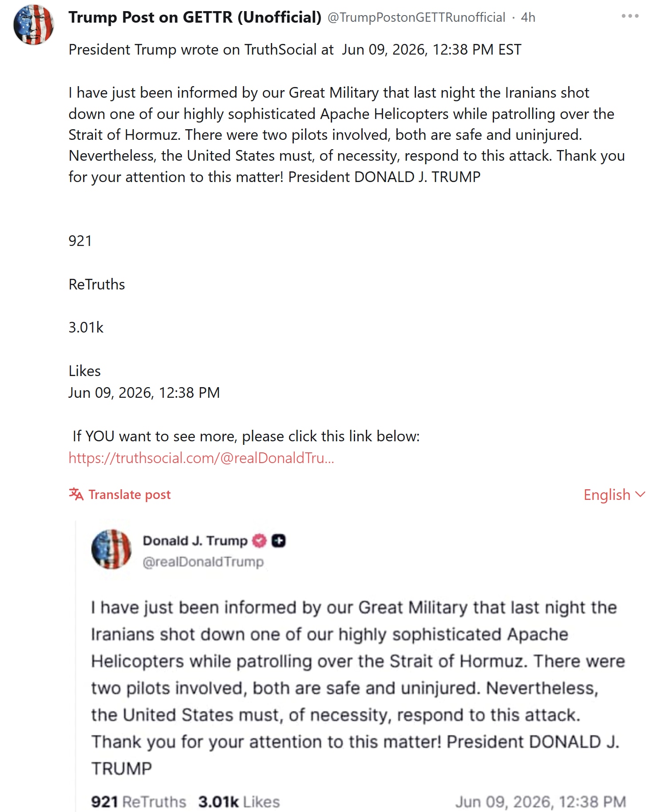Click the red verified badge next to Donald J. Trump
Screen dimensions: 657x812
pos(259,540)
